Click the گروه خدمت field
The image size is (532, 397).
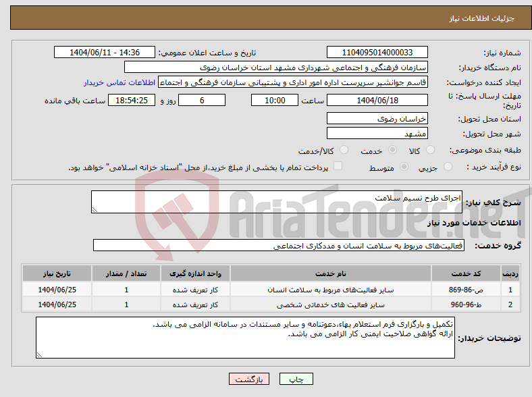point(279,245)
